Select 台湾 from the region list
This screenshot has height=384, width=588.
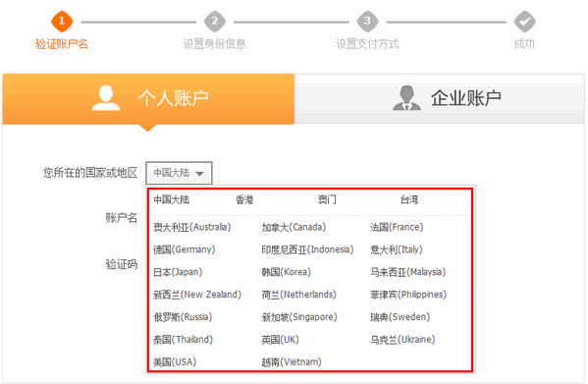coord(409,199)
